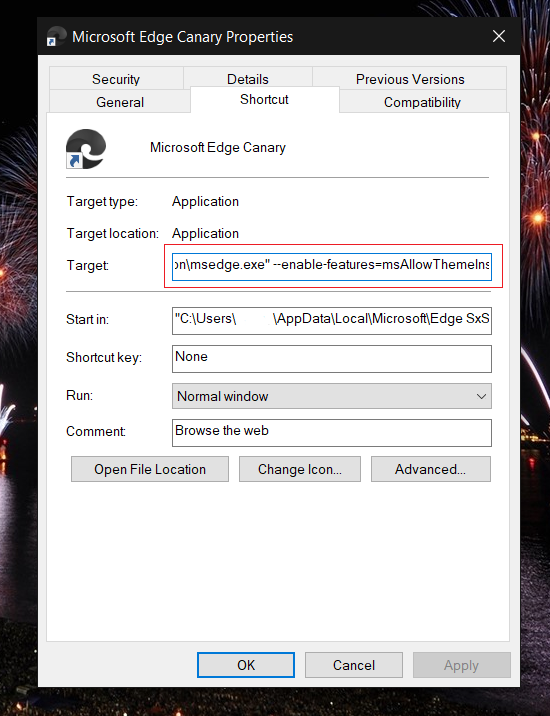Click the 'Comment:' label
This screenshot has height=716, width=550.
pos(96,431)
